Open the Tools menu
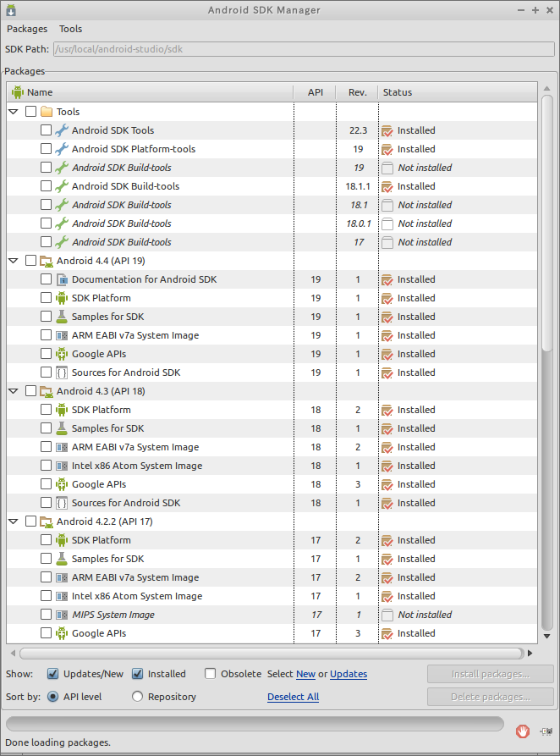 (70, 29)
